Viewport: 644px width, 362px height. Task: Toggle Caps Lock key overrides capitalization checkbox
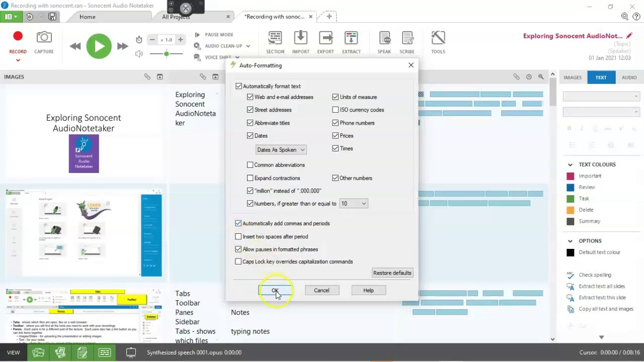238,261
